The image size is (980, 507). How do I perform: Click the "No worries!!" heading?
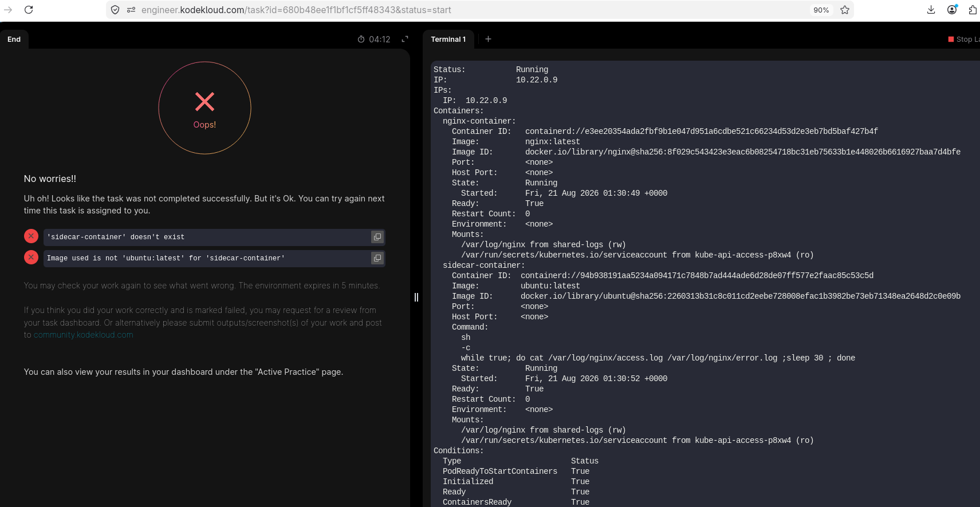point(50,179)
